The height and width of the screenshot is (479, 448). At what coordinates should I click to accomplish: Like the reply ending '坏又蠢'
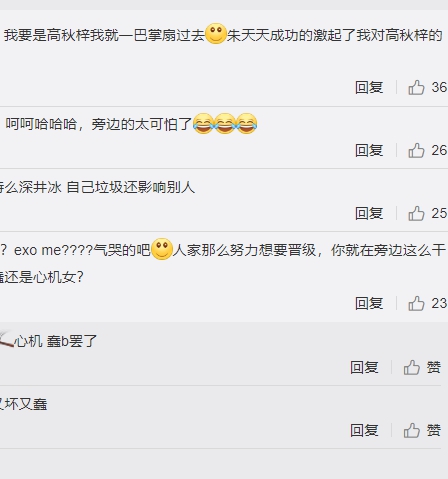tap(412, 430)
